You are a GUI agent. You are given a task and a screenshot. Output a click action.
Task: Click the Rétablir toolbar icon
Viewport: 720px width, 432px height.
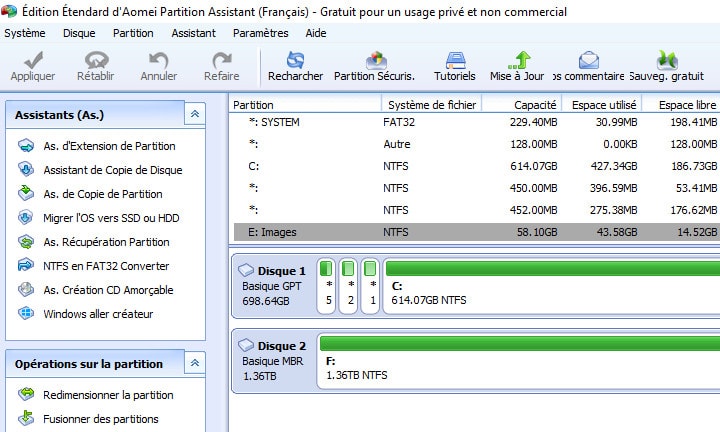(96, 60)
